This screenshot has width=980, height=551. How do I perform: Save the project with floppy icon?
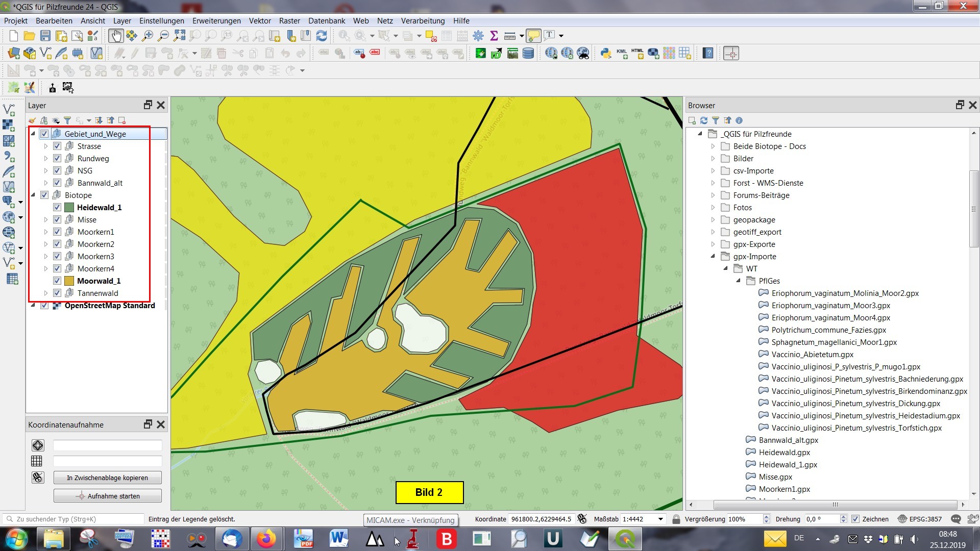(45, 36)
